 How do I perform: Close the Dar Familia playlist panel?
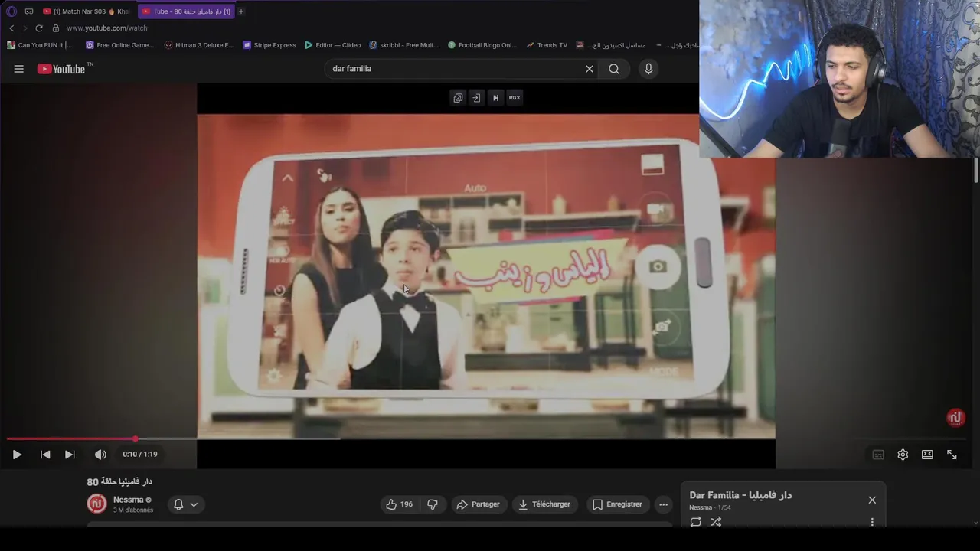pyautogui.click(x=872, y=500)
